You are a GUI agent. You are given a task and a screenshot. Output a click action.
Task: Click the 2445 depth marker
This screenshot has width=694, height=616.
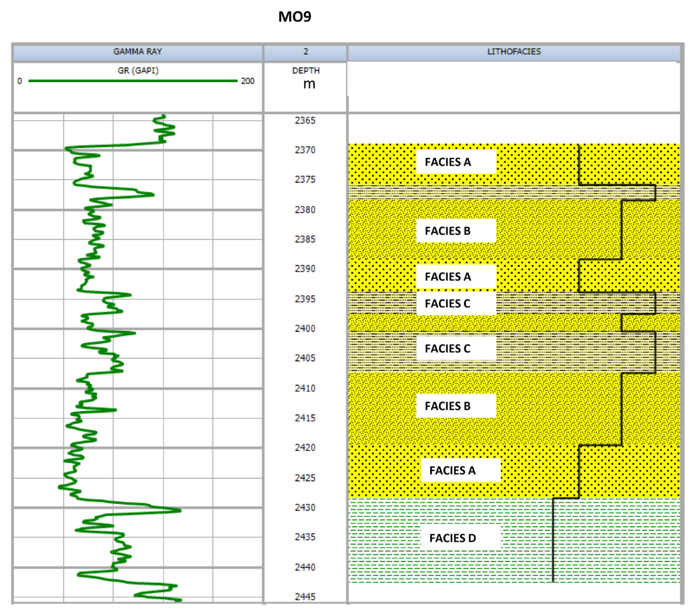(x=305, y=597)
